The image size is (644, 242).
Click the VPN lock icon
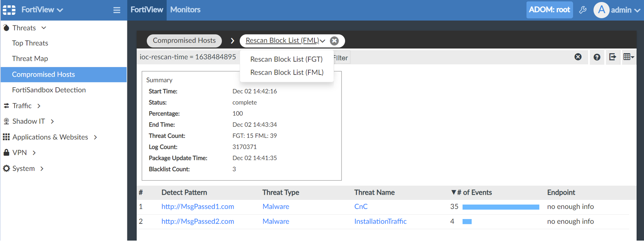tap(6, 152)
